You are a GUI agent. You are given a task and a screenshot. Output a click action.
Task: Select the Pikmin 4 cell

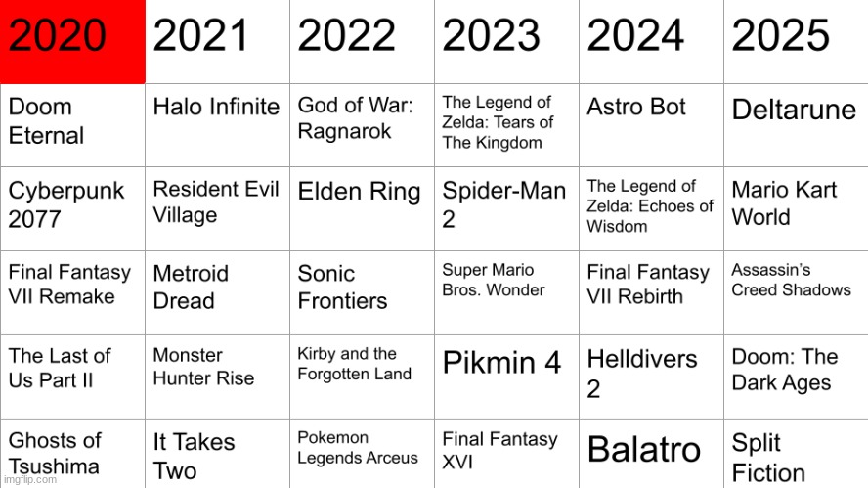point(506,376)
